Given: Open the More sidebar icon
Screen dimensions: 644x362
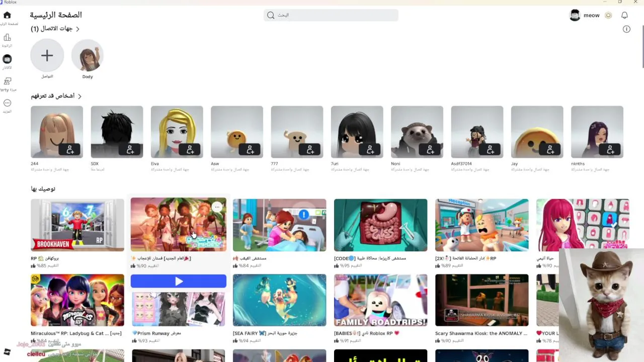Looking at the screenshot, I should coord(7,103).
